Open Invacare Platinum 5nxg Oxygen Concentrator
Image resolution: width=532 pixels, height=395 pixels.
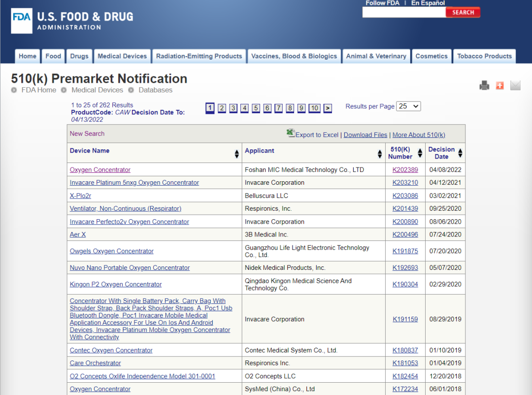tap(134, 183)
